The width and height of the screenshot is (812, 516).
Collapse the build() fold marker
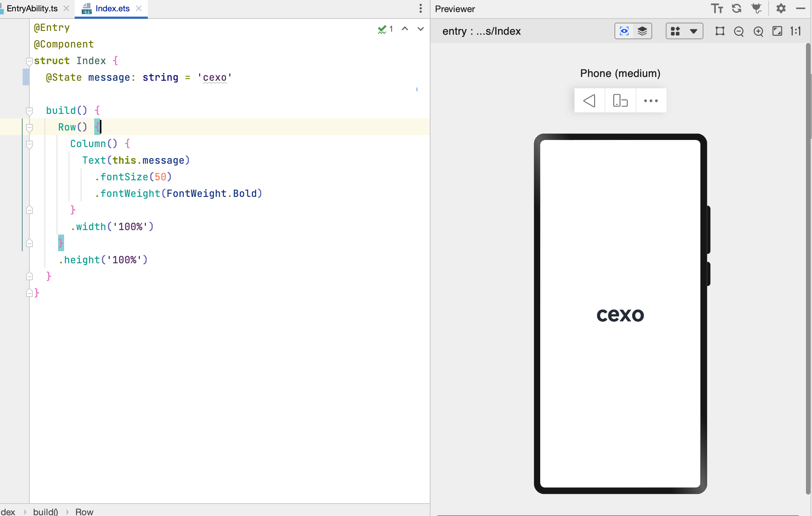tap(29, 111)
